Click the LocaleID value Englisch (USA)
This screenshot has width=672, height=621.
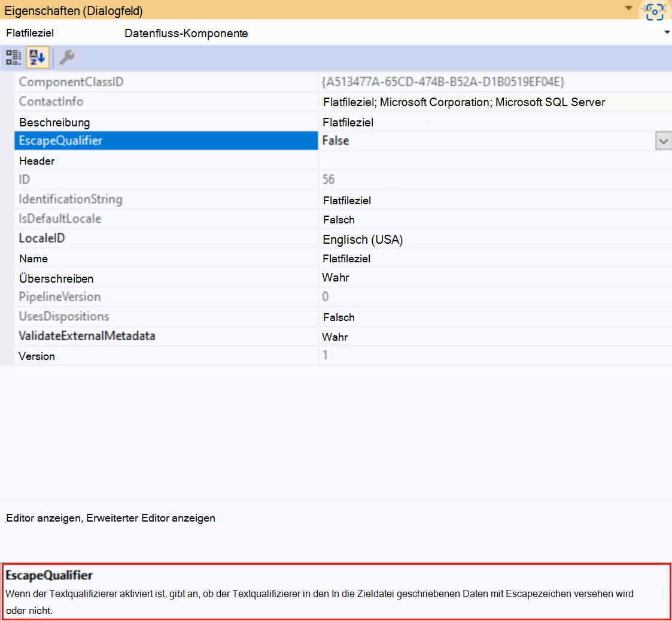[x=363, y=240]
